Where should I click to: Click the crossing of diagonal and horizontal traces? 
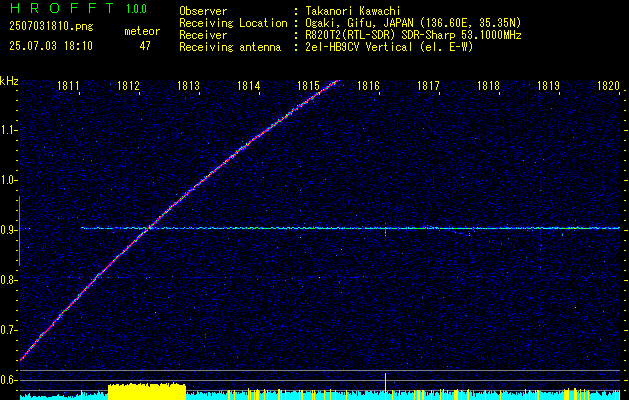[x=149, y=228]
